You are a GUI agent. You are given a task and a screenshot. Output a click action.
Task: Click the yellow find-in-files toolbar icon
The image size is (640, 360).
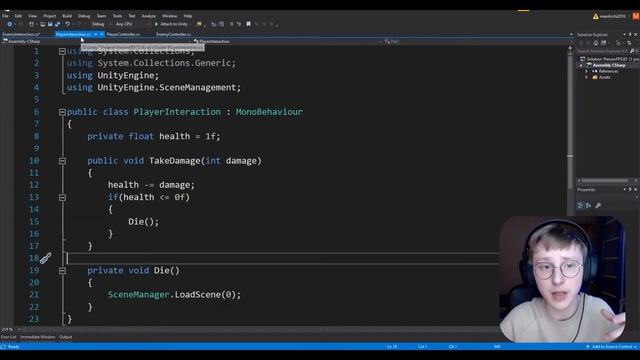coord(199,24)
